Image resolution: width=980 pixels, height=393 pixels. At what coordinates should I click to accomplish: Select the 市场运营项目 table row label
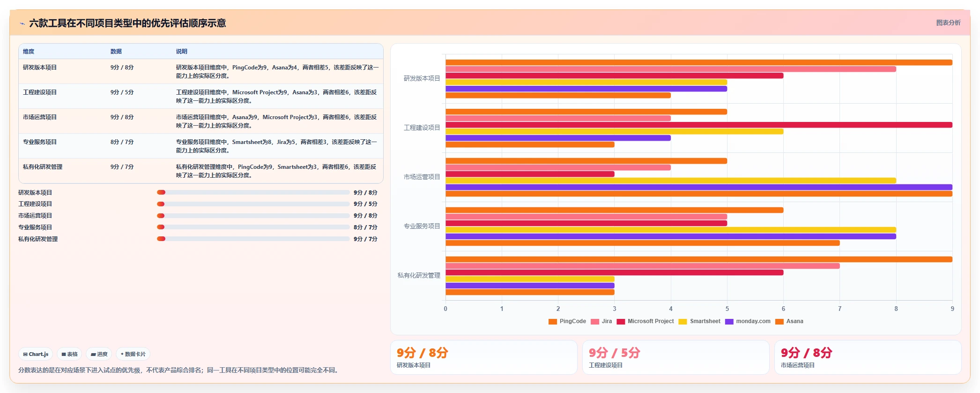pyautogui.click(x=40, y=117)
